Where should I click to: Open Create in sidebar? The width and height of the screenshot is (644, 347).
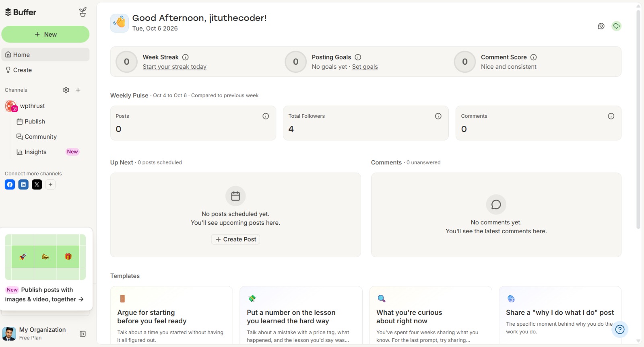45,70
